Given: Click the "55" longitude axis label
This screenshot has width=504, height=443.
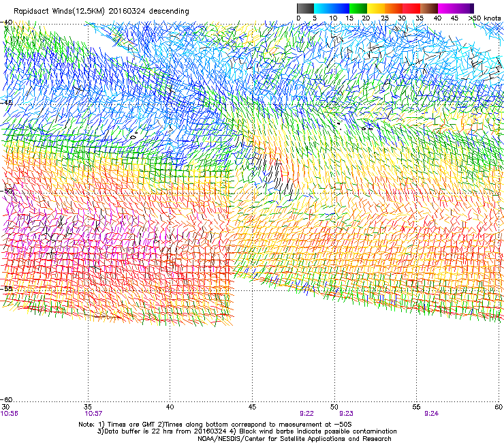Looking at the screenshot, I should pyautogui.click(x=416, y=407).
